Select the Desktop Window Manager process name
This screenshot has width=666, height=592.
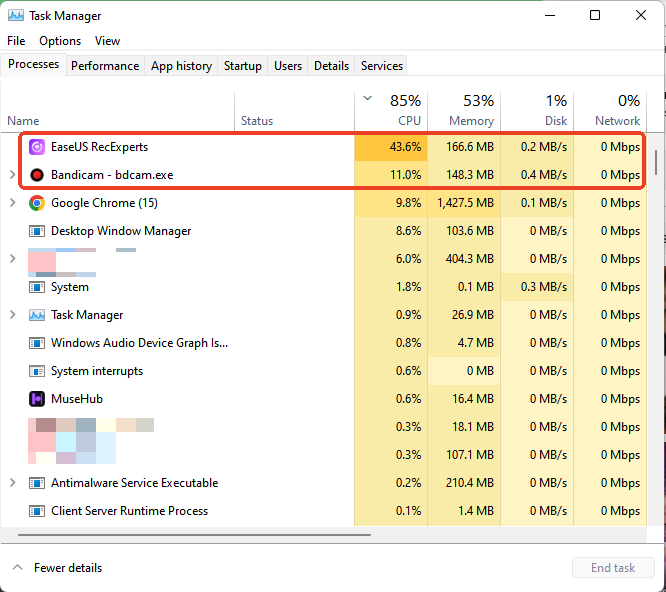point(121,231)
